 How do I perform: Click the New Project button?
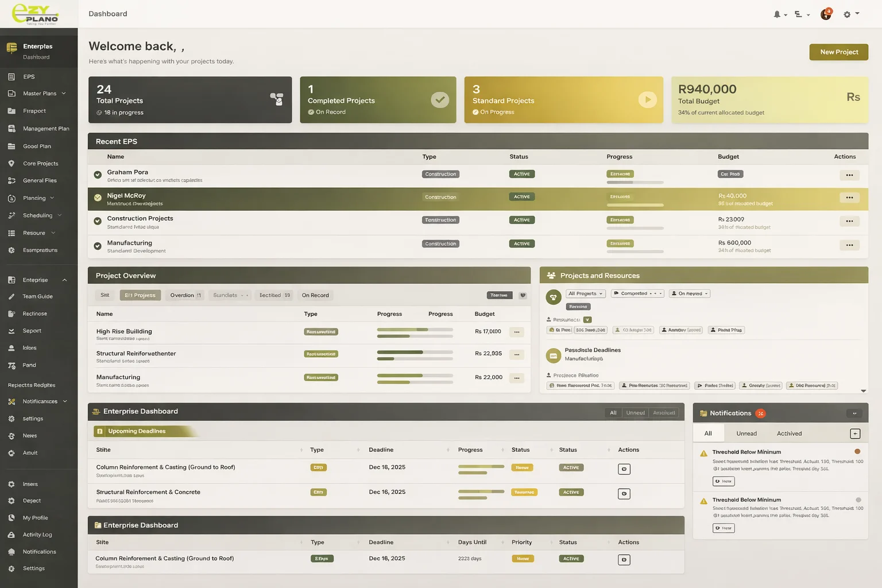coord(838,52)
